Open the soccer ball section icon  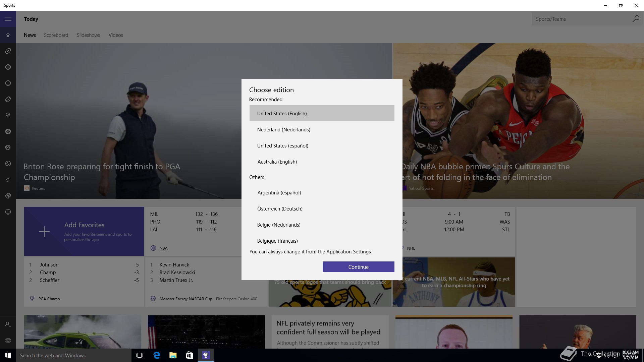[8, 131]
